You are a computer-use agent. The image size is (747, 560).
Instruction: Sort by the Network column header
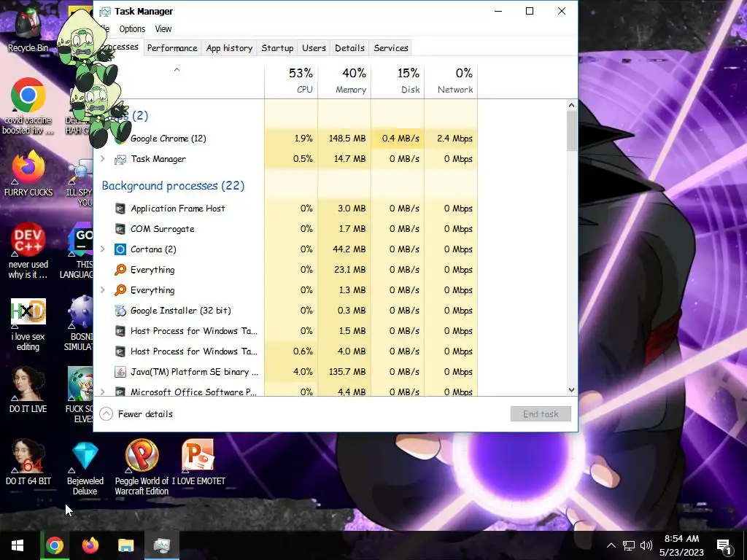[x=451, y=80]
